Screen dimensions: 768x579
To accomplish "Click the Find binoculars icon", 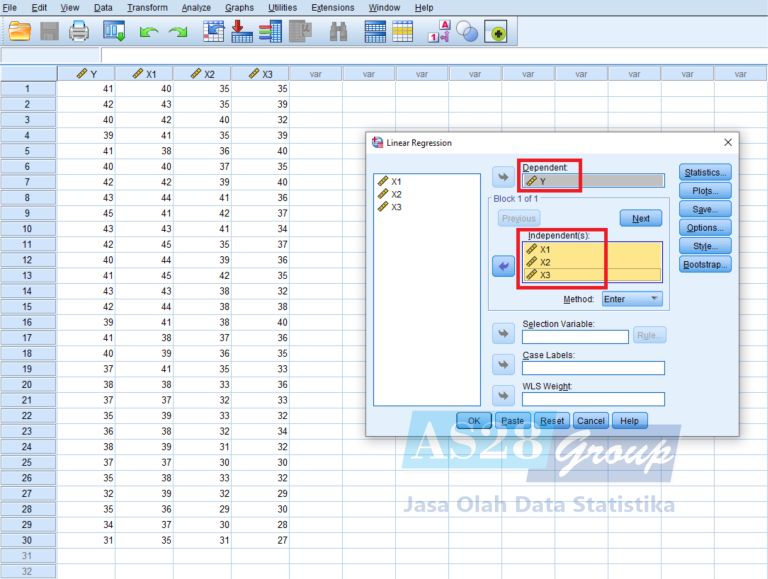I will tap(339, 32).
